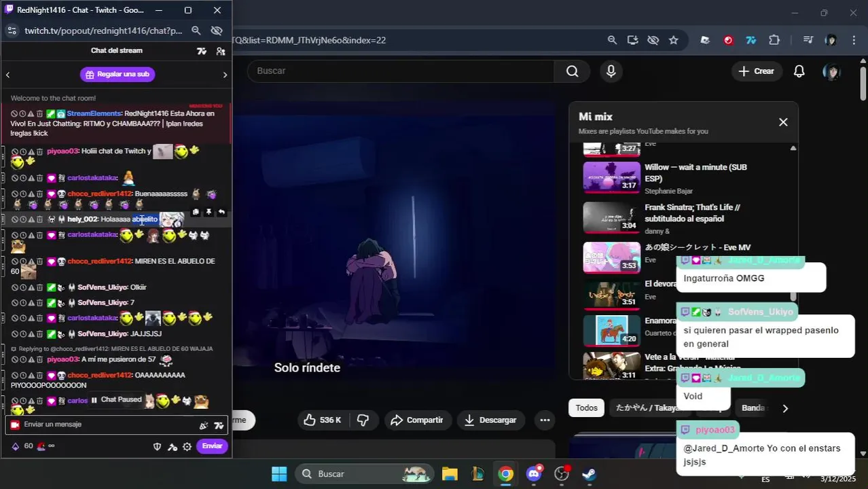The image size is (868, 489).
Task: Open shield mode icon in chat footer
Action: tap(157, 446)
